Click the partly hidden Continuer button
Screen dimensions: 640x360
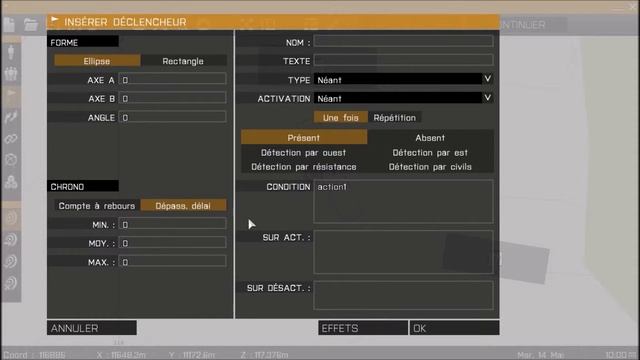[x=533, y=25]
